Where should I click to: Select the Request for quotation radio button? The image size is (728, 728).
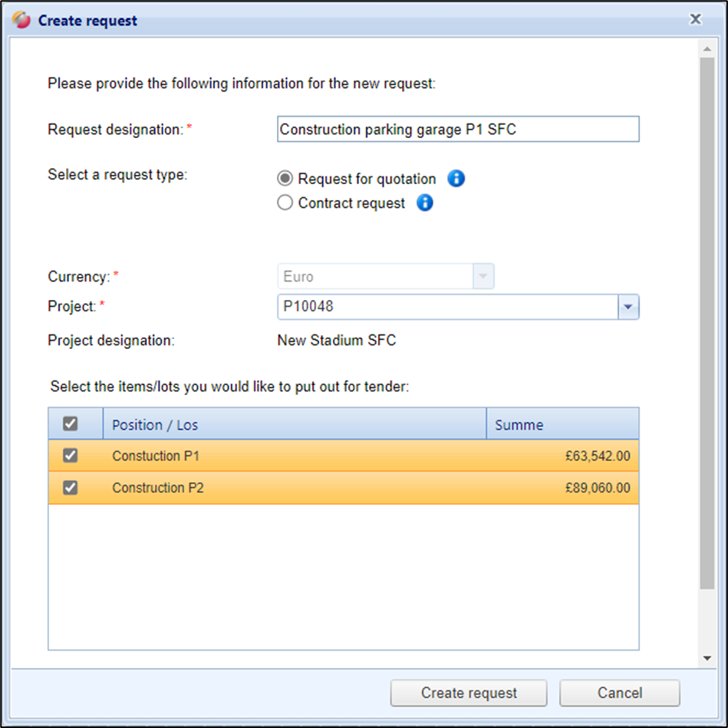coord(285,179)
